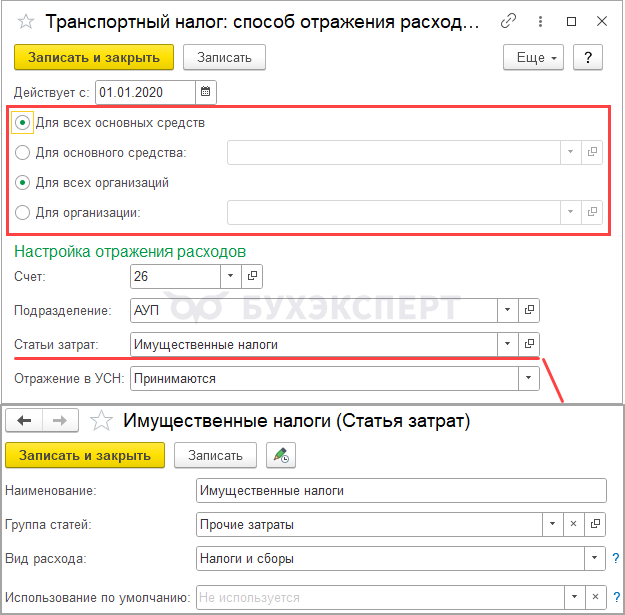This screenshot has width=625, height=615.
Task: Click pencil-with-clock edit icon button
Action: coord(281,455)
